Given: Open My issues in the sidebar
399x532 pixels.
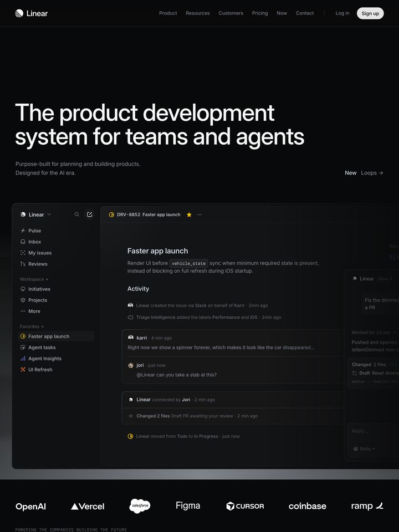Looking at the screenshot, I should pyautogui.click(x=56, y=253).
